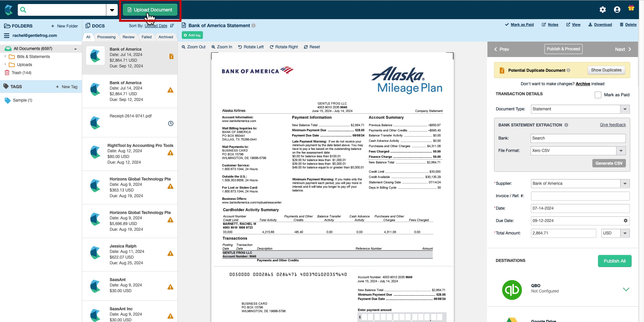Switch to the Processing tab

pos(106,37)
